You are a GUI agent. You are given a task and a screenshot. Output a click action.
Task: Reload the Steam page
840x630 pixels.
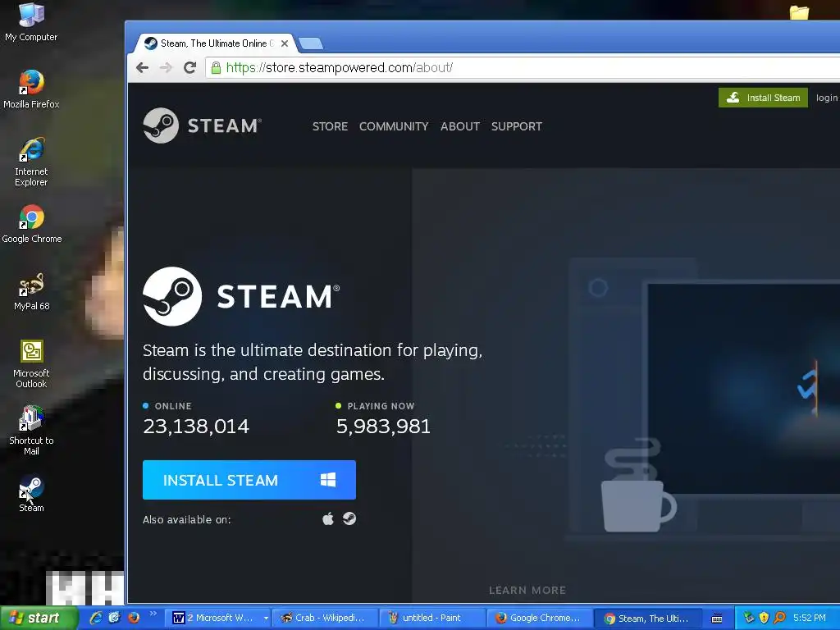coord(189,67)
